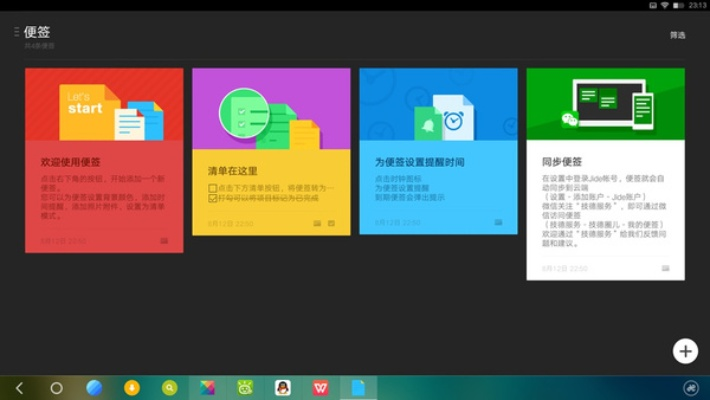Screen dimensions: 710x400
Task: Open the hamburger menu beside 便签 title
Action: click(17, 33)
